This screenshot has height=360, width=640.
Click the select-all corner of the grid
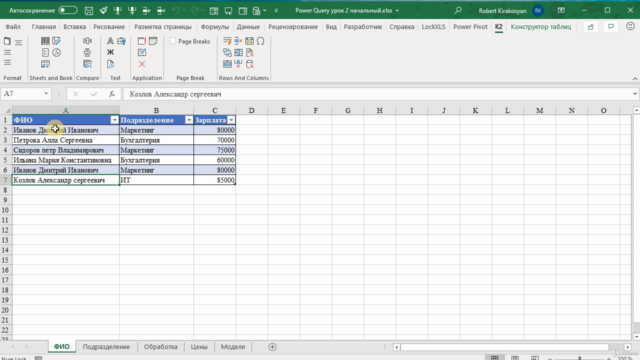7,110
